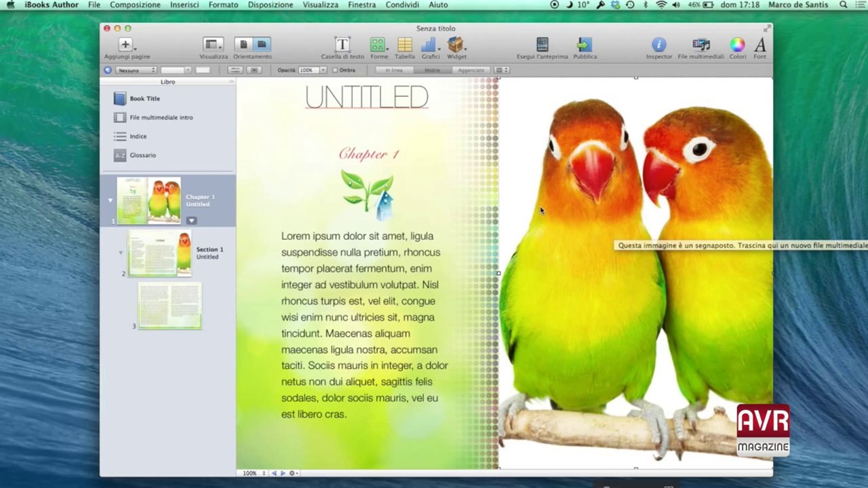Screen dimensions: 868x488
Task: Open the Visualizza menu in menu bar
Action: pos(320,5)
